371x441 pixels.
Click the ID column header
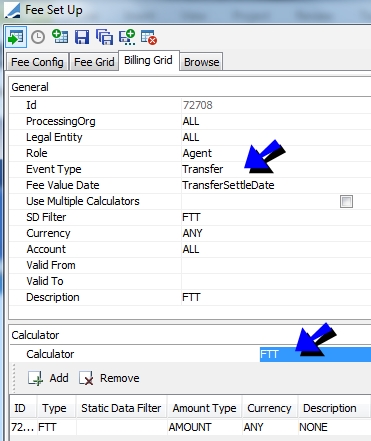pos(23,408)
